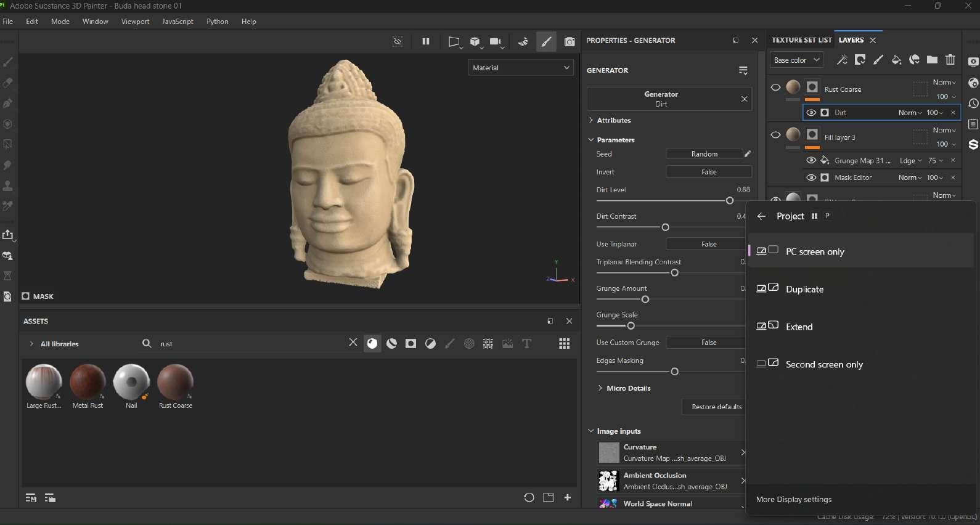Image resolution: width=980 pixels, height=525 pixels.
Task: Select Extend in the Project display menu
Action: point(799,327)
